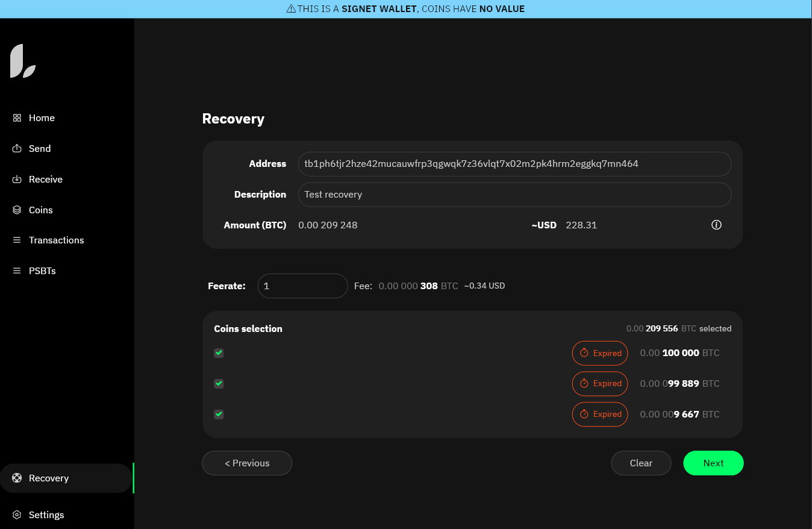Go back with the Previous button
812x529 pixels.
(x=247, y=463)
